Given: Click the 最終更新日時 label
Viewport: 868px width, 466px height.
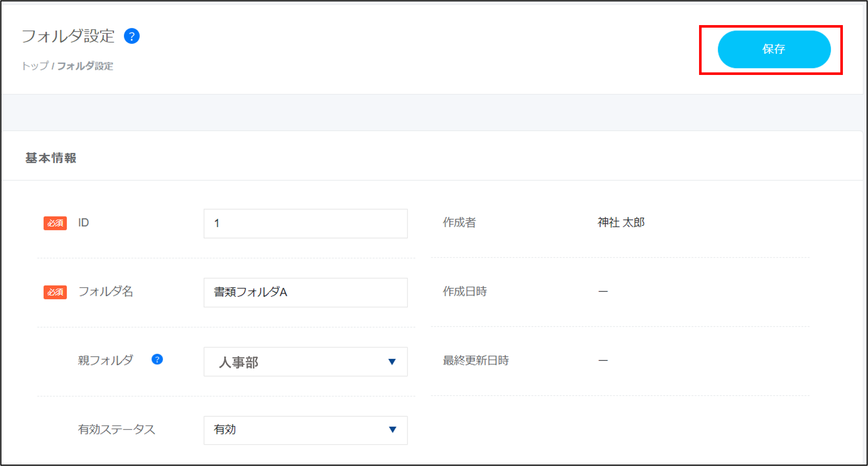Looking at the screenshot, I should coord(476,361).
